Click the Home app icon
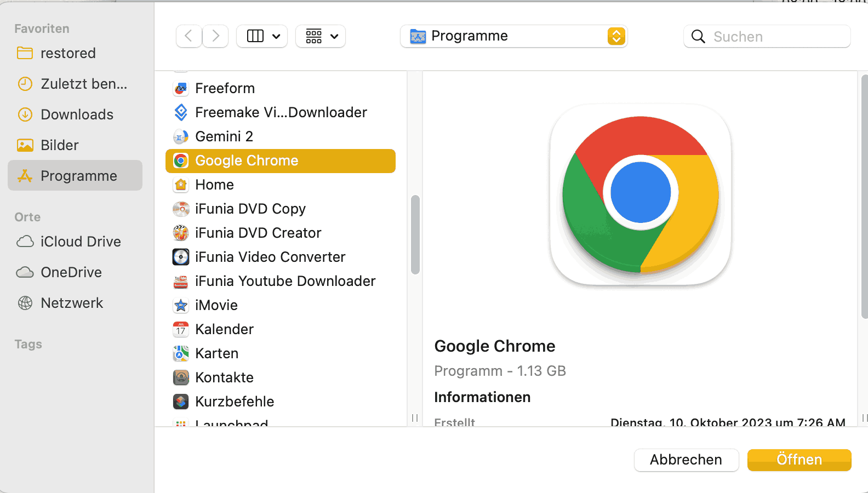Image resolution: width=868 pixels, height=493 pixels. tap(181, 185)
